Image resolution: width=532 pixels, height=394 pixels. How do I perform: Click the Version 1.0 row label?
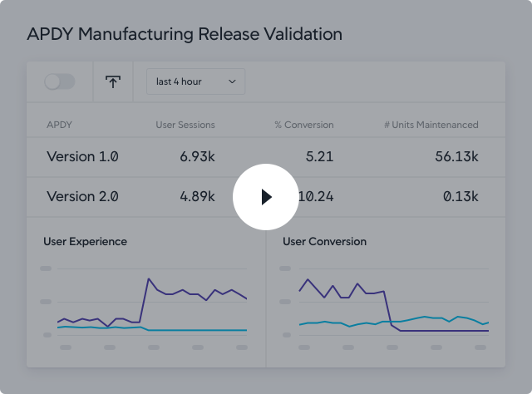point(82,156)
